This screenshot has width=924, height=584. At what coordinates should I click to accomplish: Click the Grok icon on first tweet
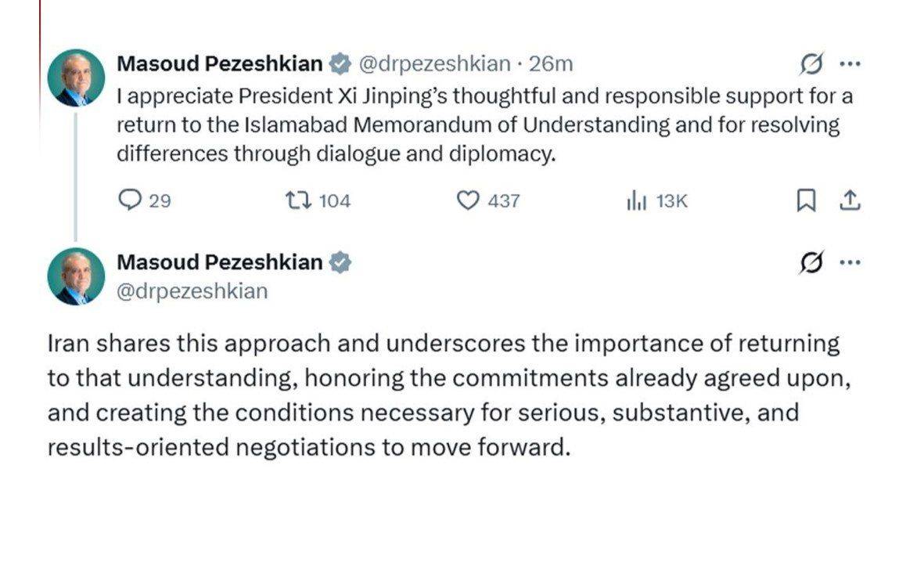811,63
